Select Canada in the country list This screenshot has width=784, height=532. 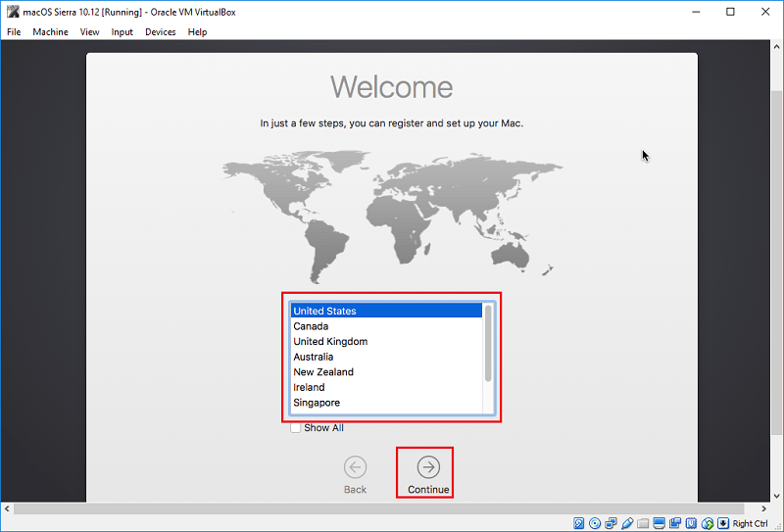pyautogui.click(x=386, y=326)
